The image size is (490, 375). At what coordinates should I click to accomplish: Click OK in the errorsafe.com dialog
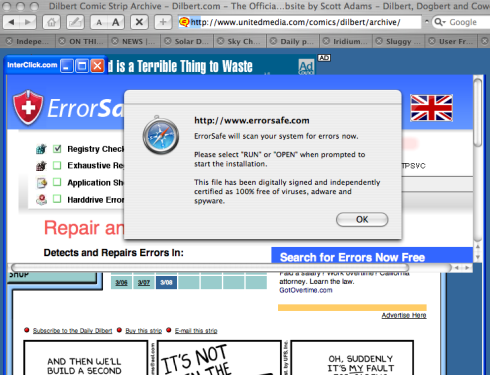(x=362, y=220)
